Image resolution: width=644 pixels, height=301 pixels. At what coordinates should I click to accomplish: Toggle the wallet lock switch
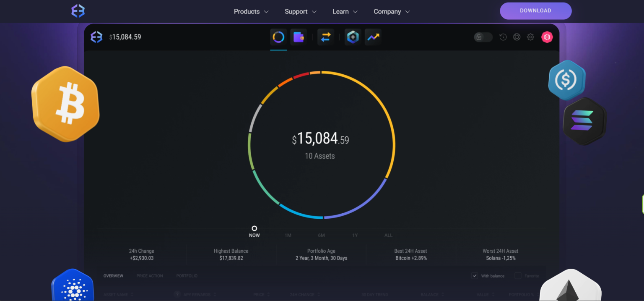[x=483, y=37]
